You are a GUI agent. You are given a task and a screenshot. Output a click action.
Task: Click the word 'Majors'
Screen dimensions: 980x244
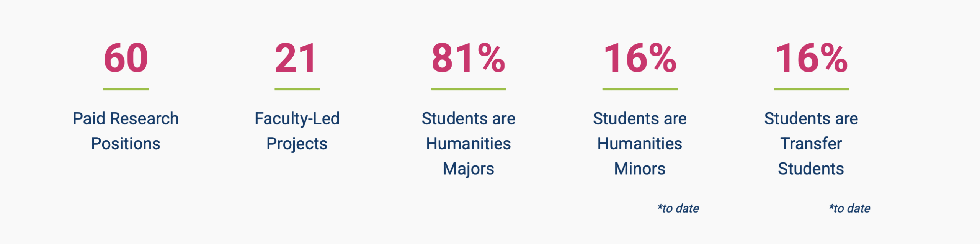click(468, 169)
